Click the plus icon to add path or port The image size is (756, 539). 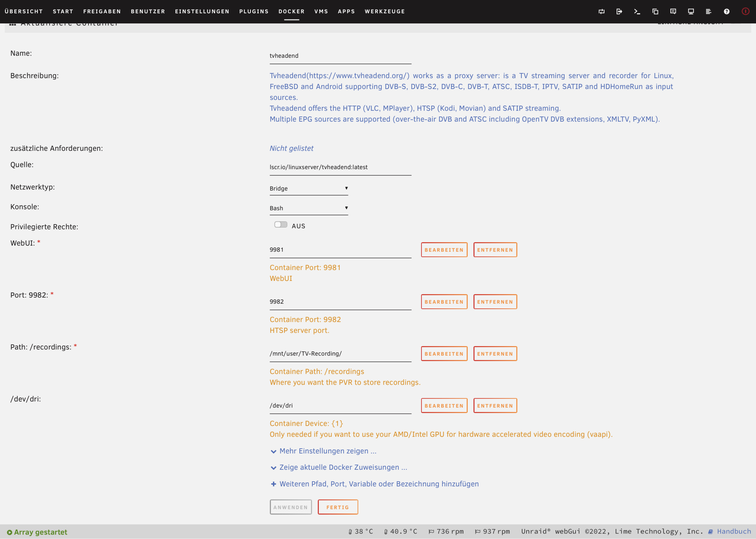[273, 484]
